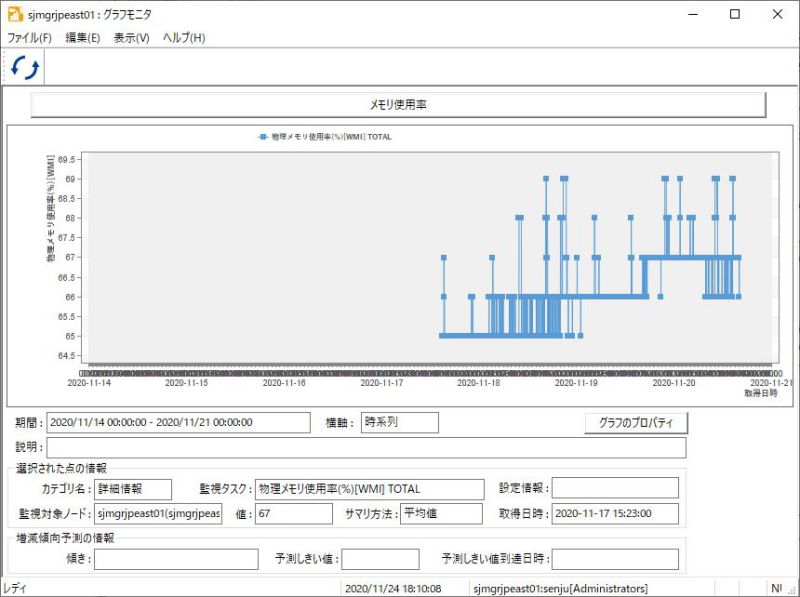
Task: Click the 取得日時 field
Action: click(x=615, y=514)
